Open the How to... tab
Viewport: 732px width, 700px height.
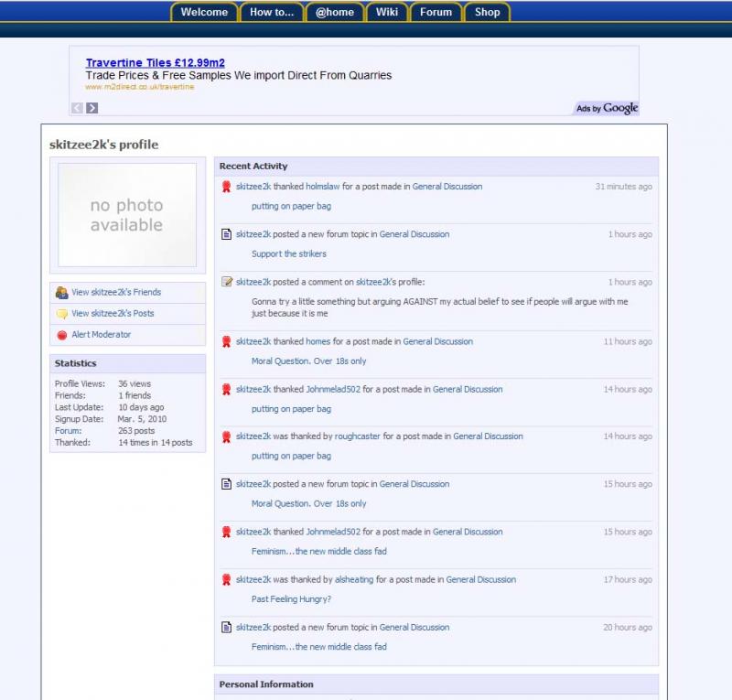coord(272,12)
